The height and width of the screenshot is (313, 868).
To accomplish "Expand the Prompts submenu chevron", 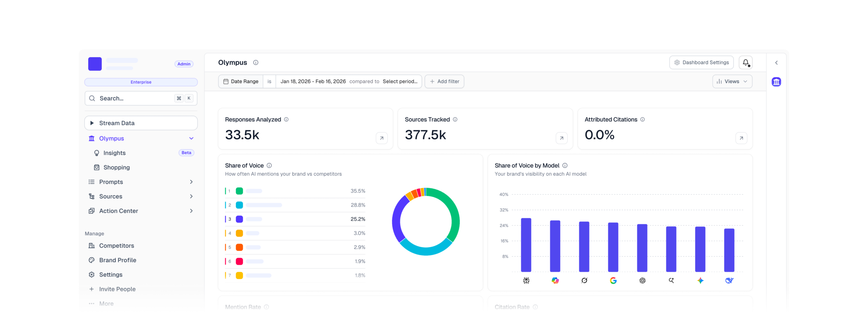I will point(191,182).
